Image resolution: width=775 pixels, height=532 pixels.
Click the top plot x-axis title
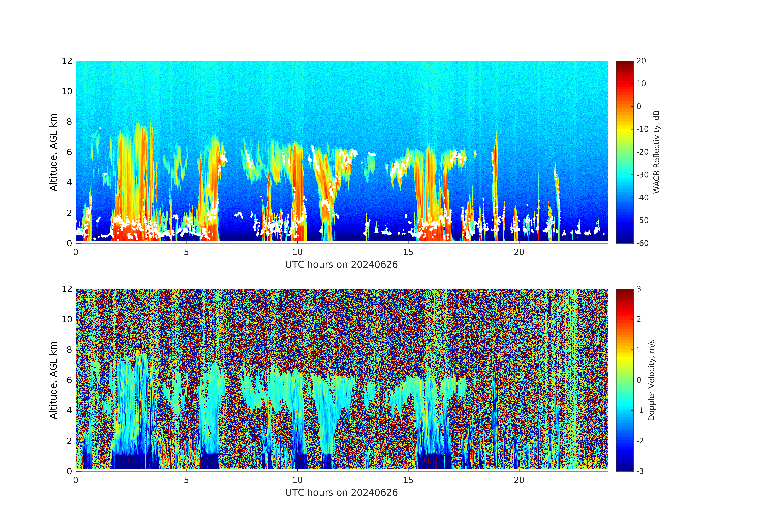point(341,265)
